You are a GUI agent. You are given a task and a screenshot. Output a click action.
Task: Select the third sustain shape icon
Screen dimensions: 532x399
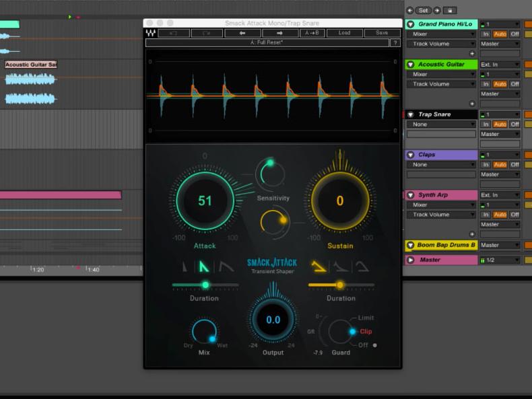(363, 267)
